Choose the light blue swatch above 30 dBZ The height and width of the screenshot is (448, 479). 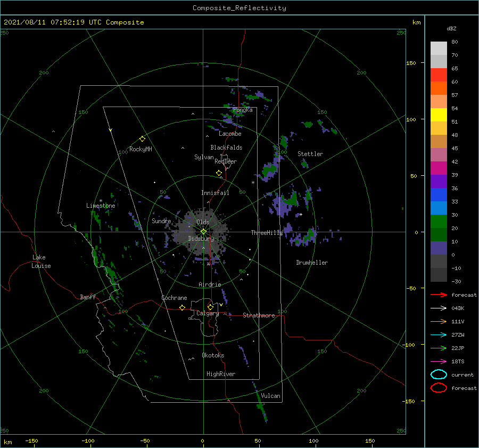tap(439, 208)
